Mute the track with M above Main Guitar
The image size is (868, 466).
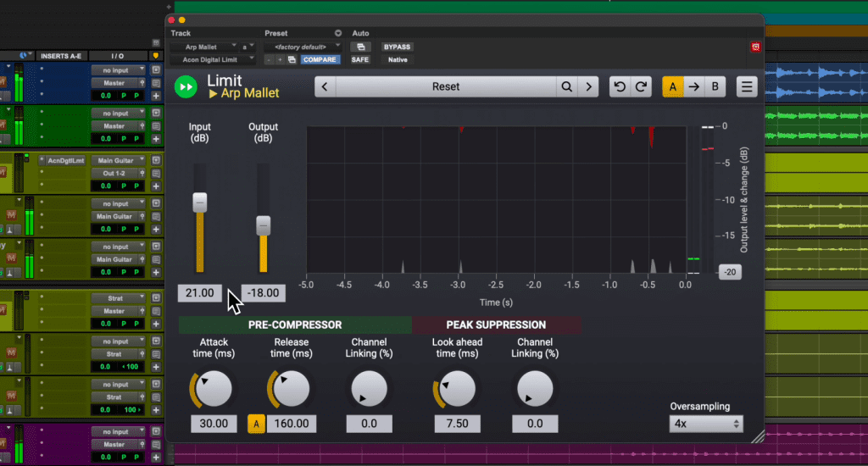click(x=12, y=214)
